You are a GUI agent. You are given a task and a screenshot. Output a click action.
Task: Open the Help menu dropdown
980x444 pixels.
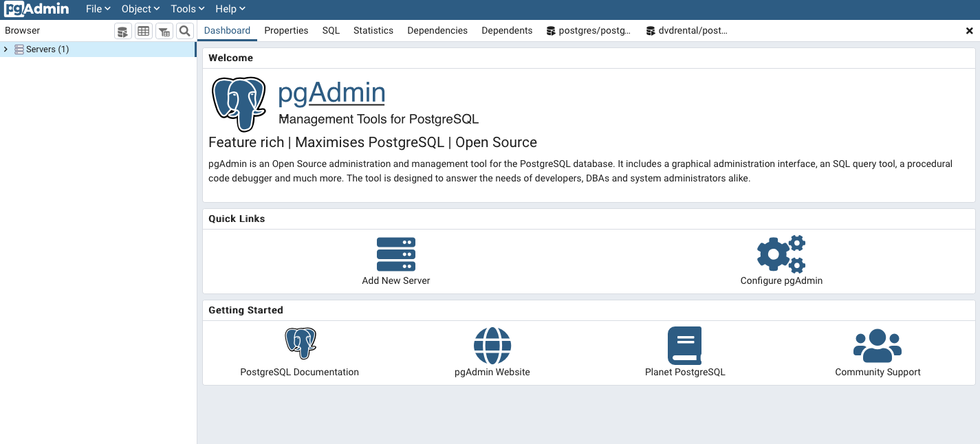(230, 9)
